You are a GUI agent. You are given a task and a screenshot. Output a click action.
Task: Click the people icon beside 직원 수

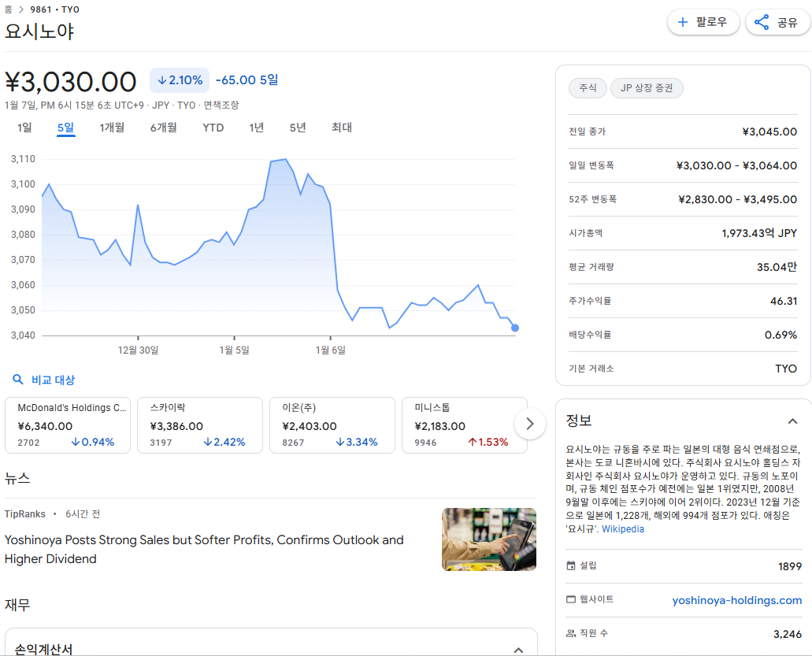pyautogui.click(x=571, y=633)
